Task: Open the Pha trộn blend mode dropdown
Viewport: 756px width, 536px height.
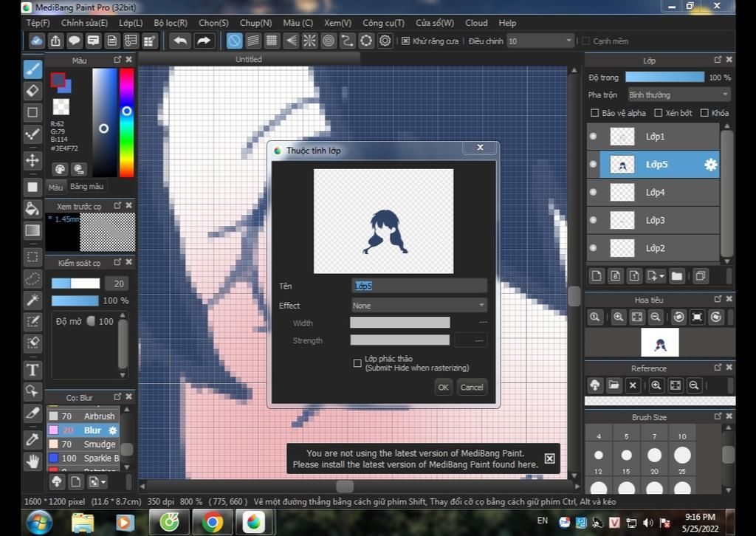Action: [679, 95]
